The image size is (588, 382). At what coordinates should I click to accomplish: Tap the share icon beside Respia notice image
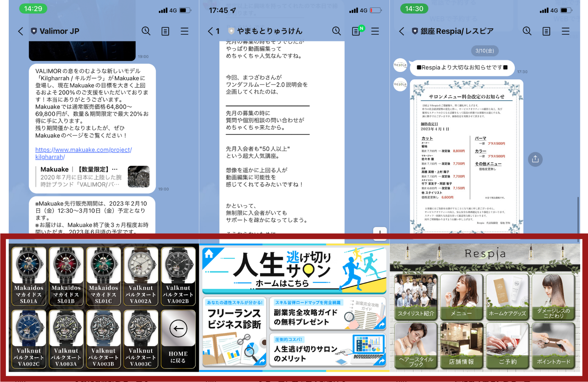[x=535, y=159]
